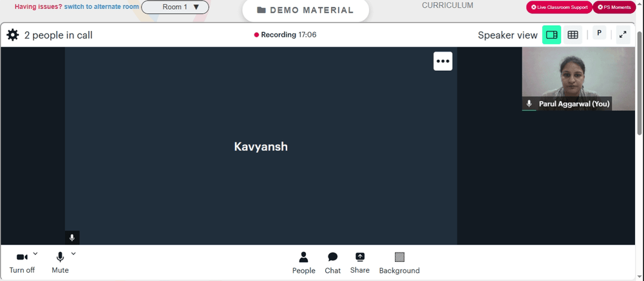Expand camera options chevron
This screenshot has height=281, width=644.
[x=35, y=253]
